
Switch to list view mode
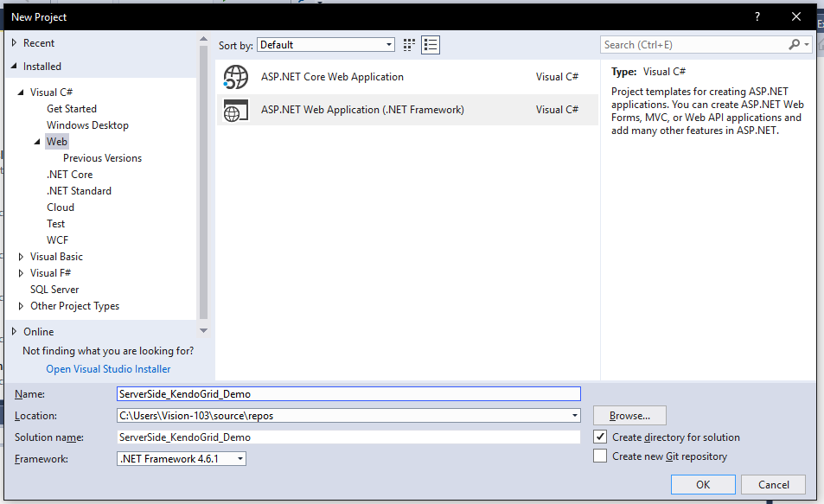430,44
